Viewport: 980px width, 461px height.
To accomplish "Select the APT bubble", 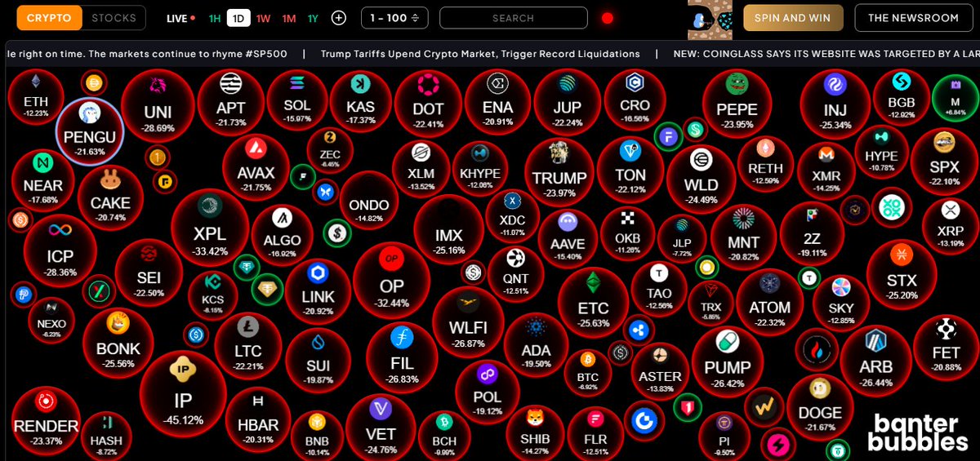I will (231, 101).
